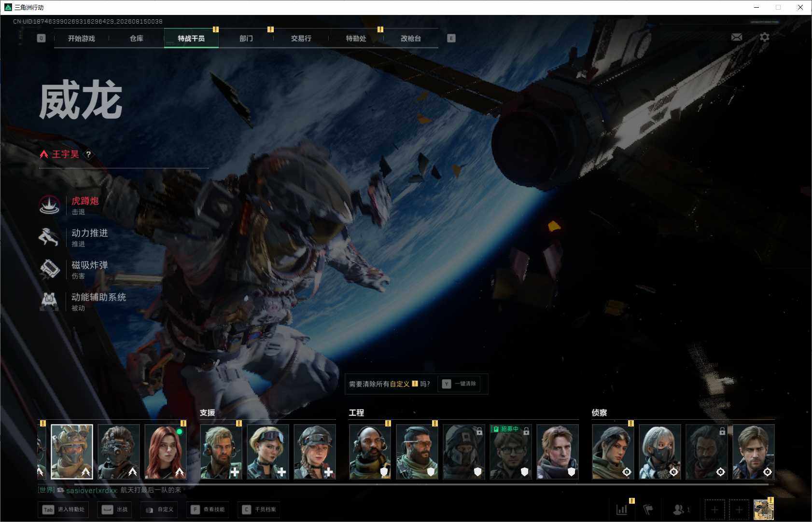Image resolution: width=812 pixels, height=522 pixels.
Task: Click the E key hint right of tabs
Action: click(451, 38)
